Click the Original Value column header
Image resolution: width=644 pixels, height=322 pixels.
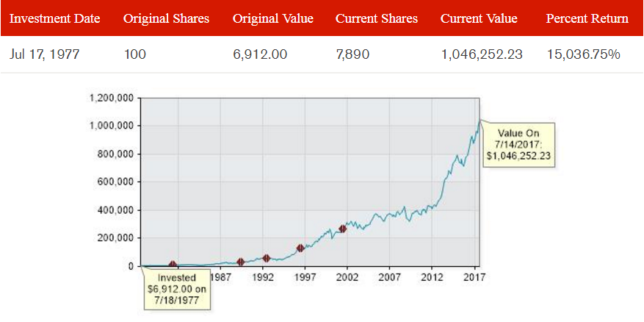tap(273, 18)
